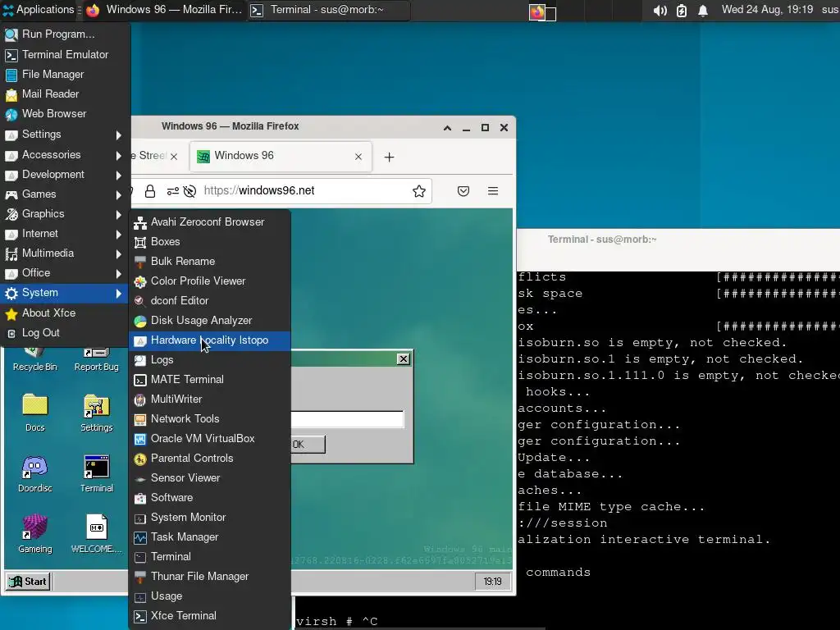Bookmark this page with star icon
The height and width of the screenshot is (630, 840).
[x=419, y=191]
